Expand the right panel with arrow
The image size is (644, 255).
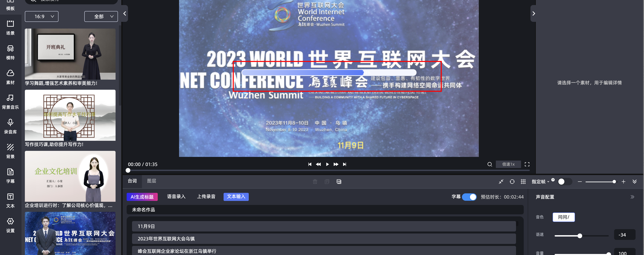[533, 13]
